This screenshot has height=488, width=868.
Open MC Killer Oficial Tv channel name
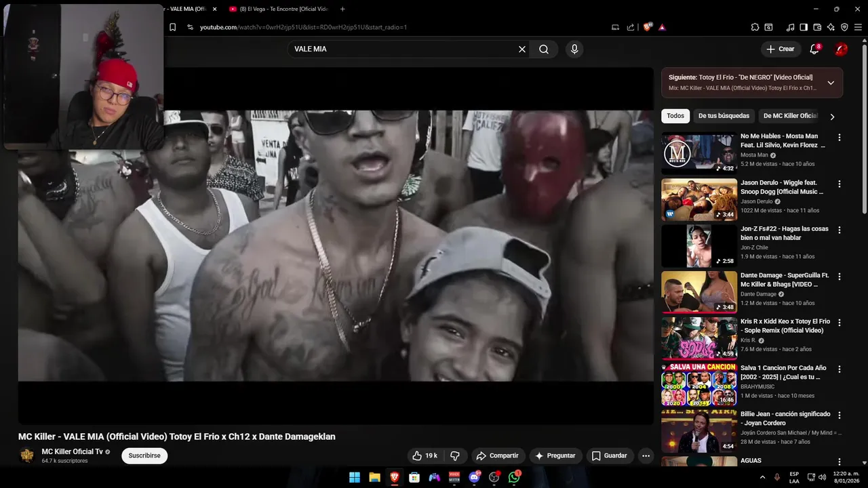pyautogui.click(x=72, y=451)
